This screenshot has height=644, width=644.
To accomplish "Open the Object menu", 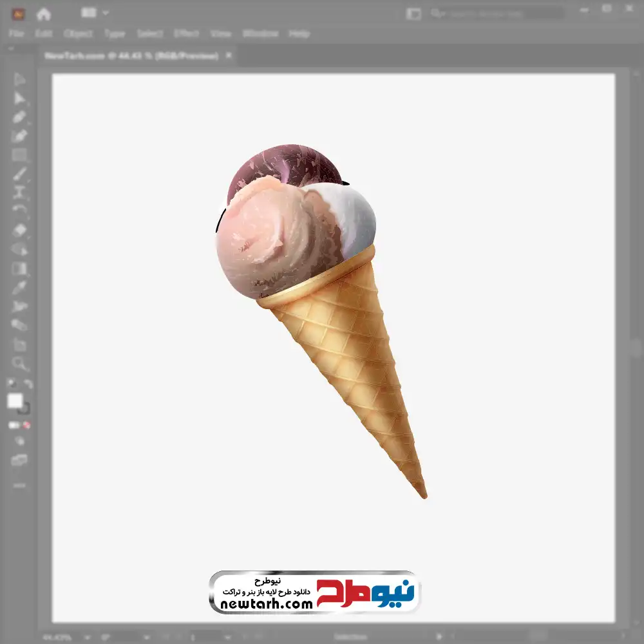I will [x=77, y=33].
